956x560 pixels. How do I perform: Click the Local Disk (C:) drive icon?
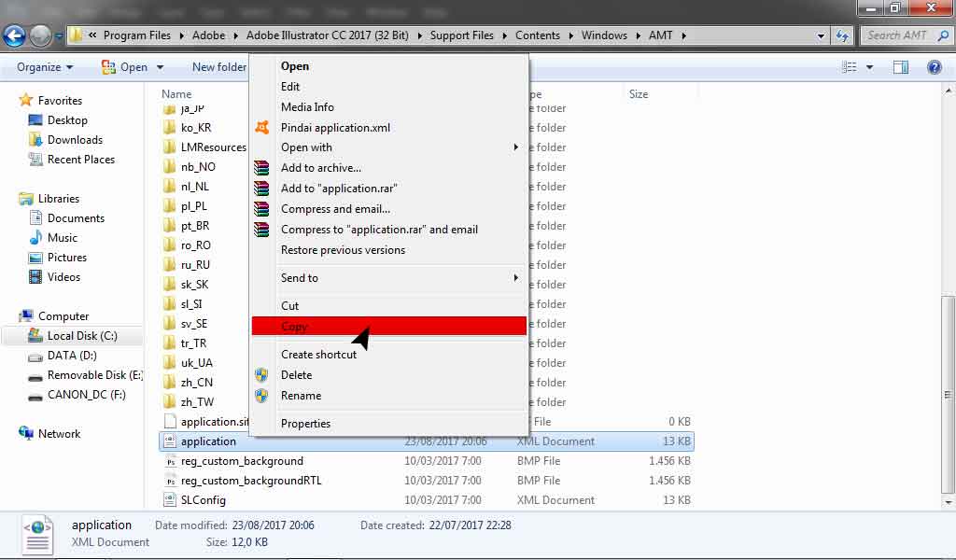[x=35, y=335]
